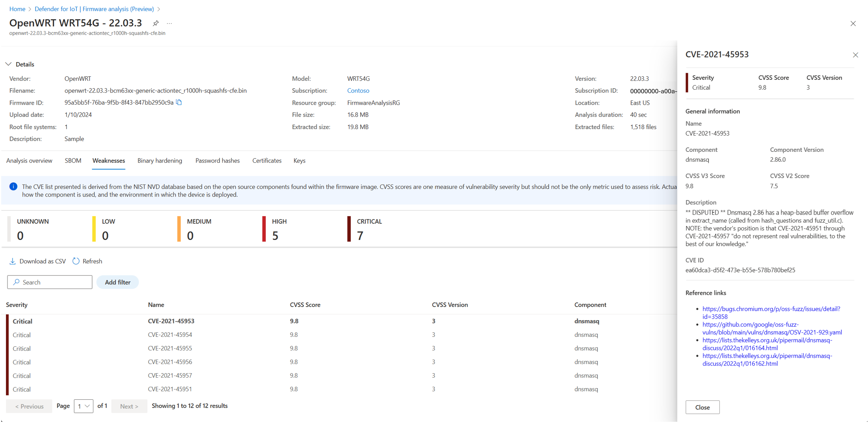Open the bugs.chromium.org oss-fuzz reference link

(771, 313)
